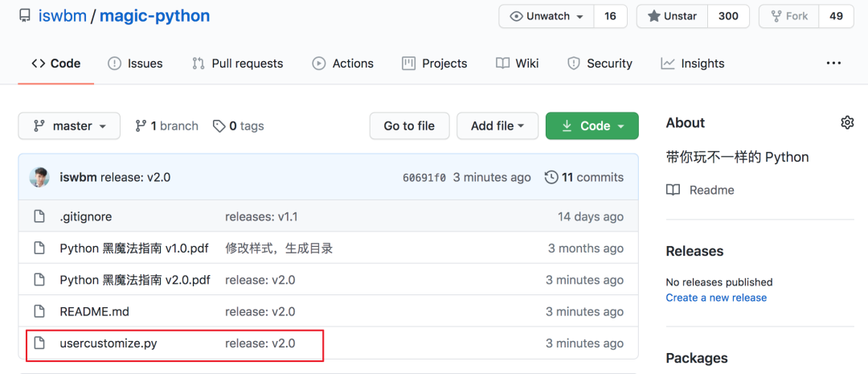Image resolution: width=868 pixels, height=374 pixels.
Task: View the 11 commits history
Action: click(x=584, y=177)
